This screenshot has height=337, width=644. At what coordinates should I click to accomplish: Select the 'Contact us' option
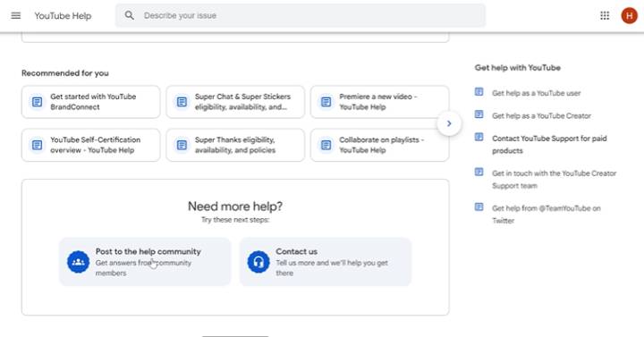click(x=326, y=262)
